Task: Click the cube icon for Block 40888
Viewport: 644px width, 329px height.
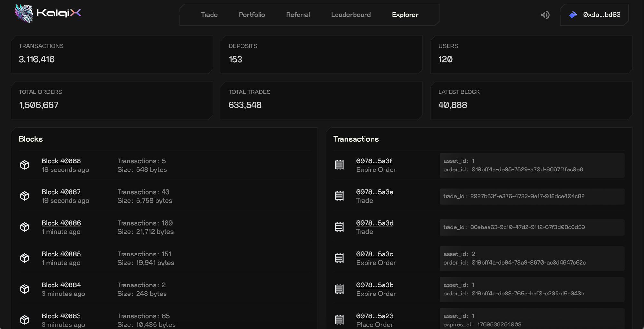Action: pos(24,165)
